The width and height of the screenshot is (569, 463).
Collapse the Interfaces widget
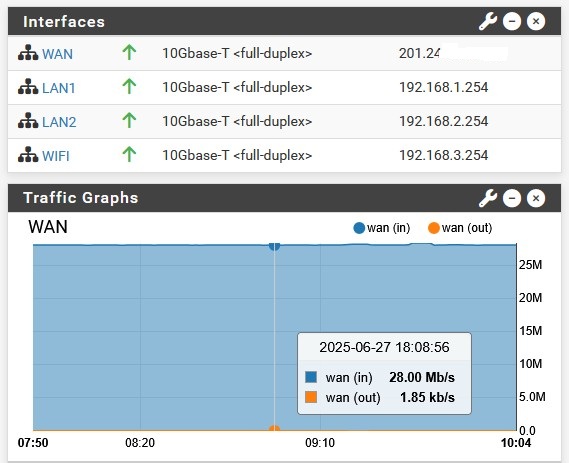pyautogui.click(x=512, y=21)
